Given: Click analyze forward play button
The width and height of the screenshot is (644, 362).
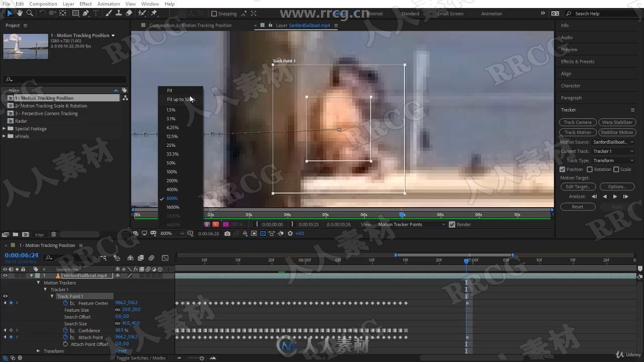Looking at the screenshot, I should tap(615, 197).
